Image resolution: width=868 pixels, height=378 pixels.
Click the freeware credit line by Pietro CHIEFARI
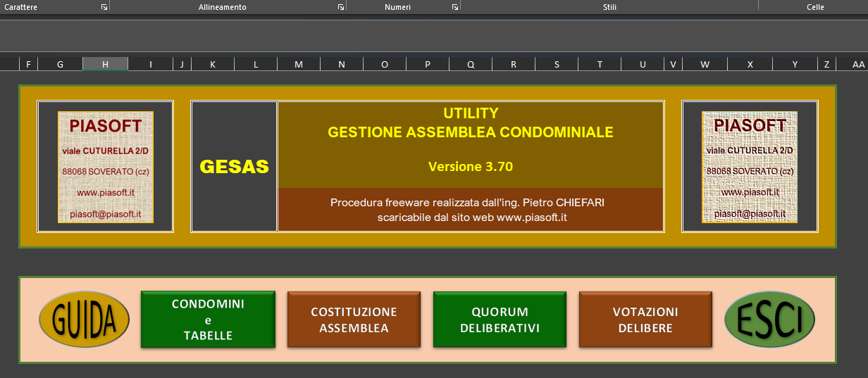tap(467, 203)
